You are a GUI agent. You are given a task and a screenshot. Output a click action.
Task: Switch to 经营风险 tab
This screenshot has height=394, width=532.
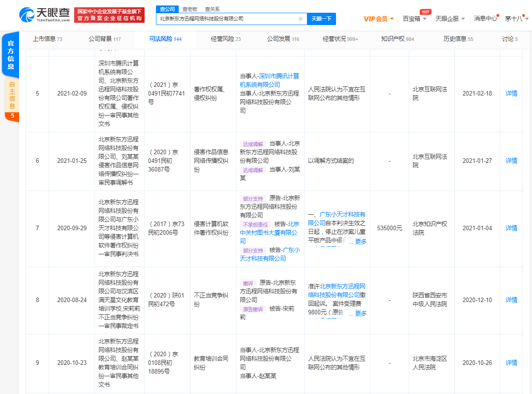click(x=226, y=39)
